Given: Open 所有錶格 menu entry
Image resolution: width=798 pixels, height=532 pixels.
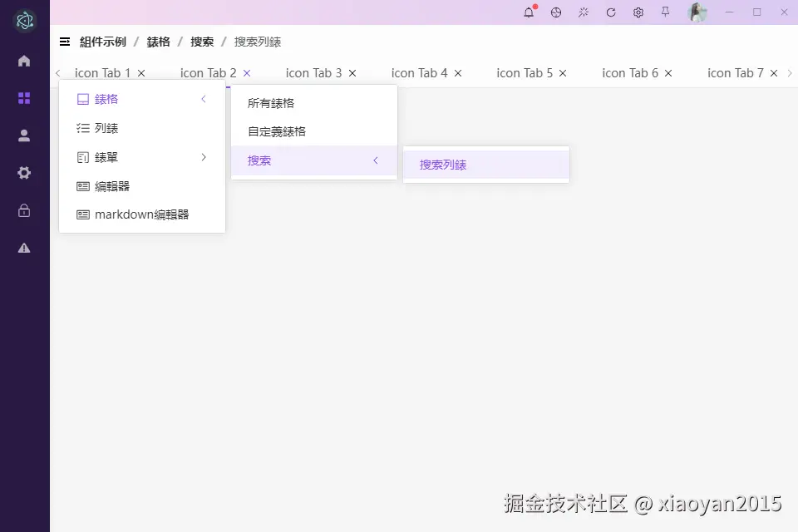Looking at the screenshot, I should (270, 103).
